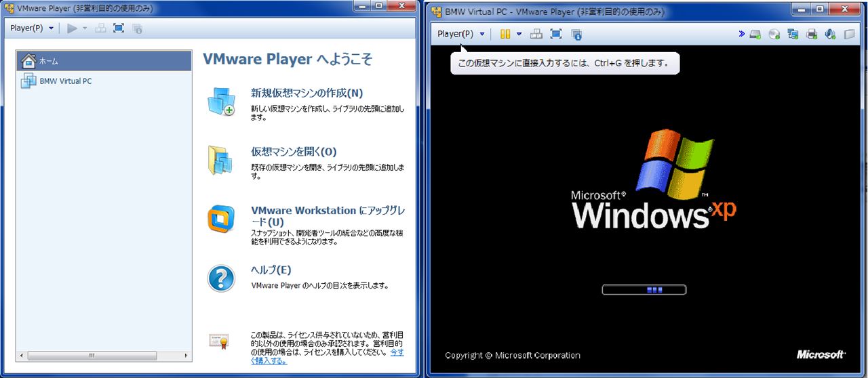Viewport: 868px width, 378px height.
Task: Click Windows XP logo in virtual machine screen
Action: pos(654,177)
